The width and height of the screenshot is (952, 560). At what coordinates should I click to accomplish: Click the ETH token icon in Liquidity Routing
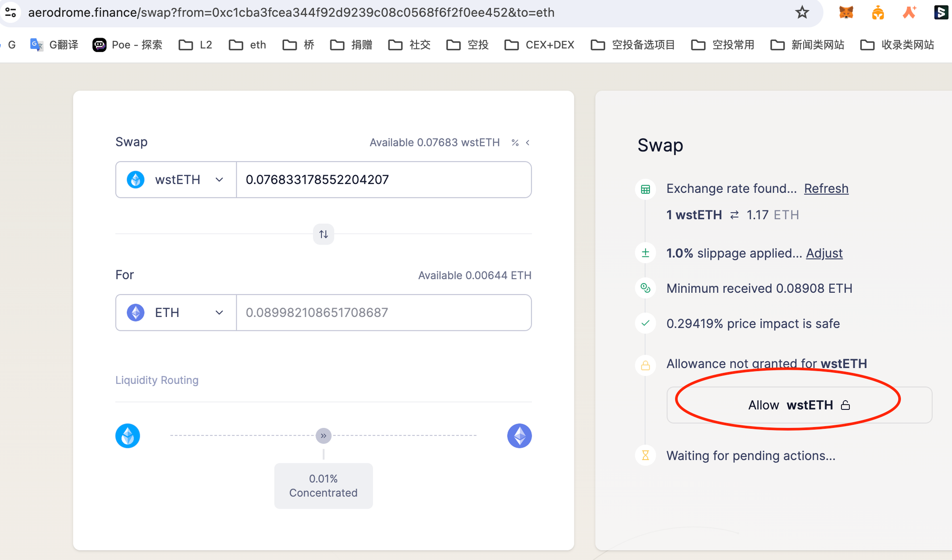[x=519, y=436]
